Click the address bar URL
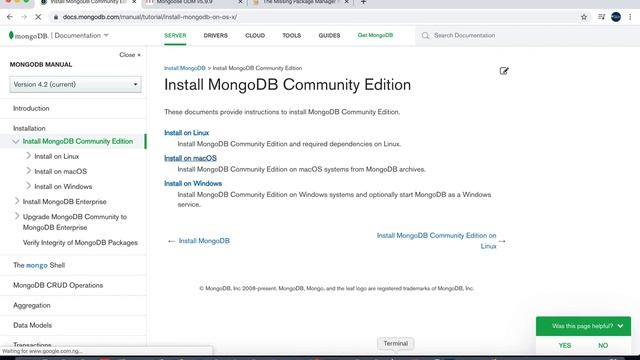 point(150,17)
